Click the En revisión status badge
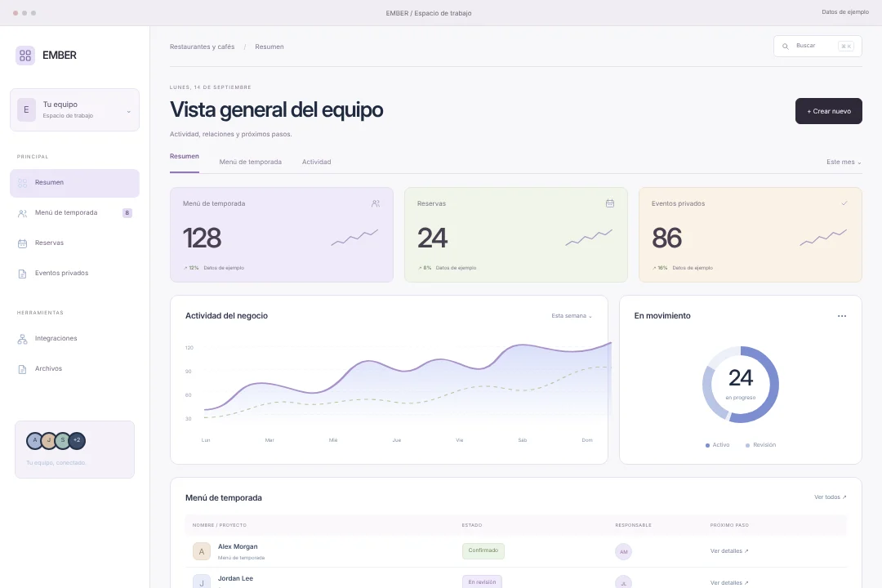This screenshot has height=588, width=882. [482, 581]
